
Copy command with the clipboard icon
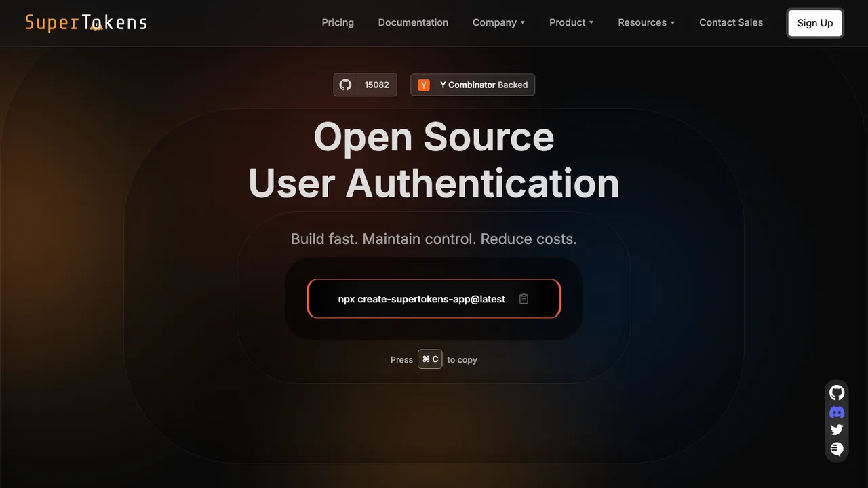tap(524, 299)
